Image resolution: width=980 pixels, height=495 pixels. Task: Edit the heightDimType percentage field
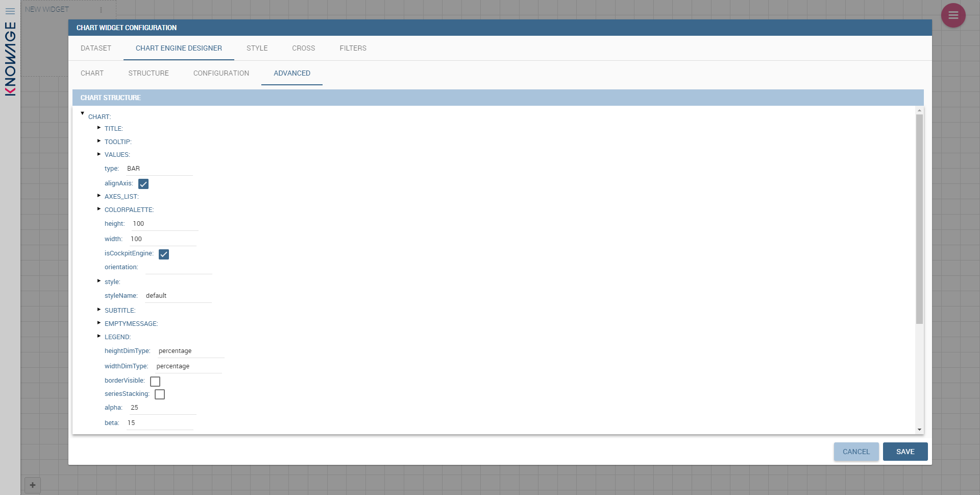[191, 351]
